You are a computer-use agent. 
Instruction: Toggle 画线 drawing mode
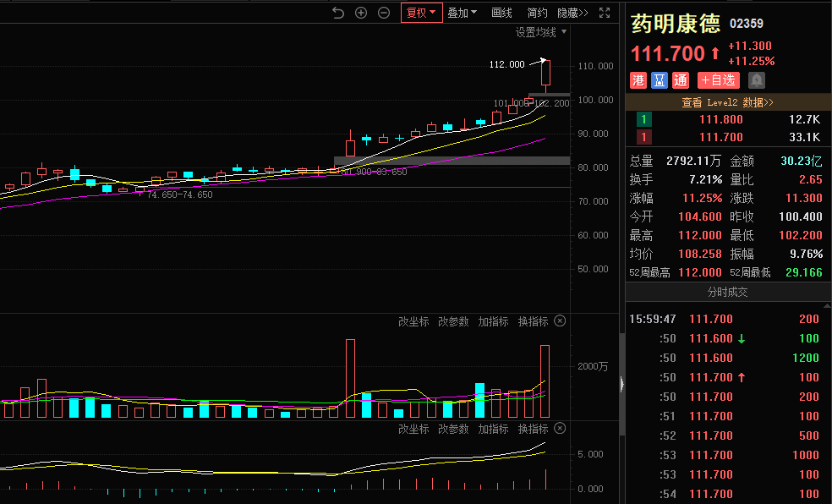pyautogui.click(x=502, y=13)
